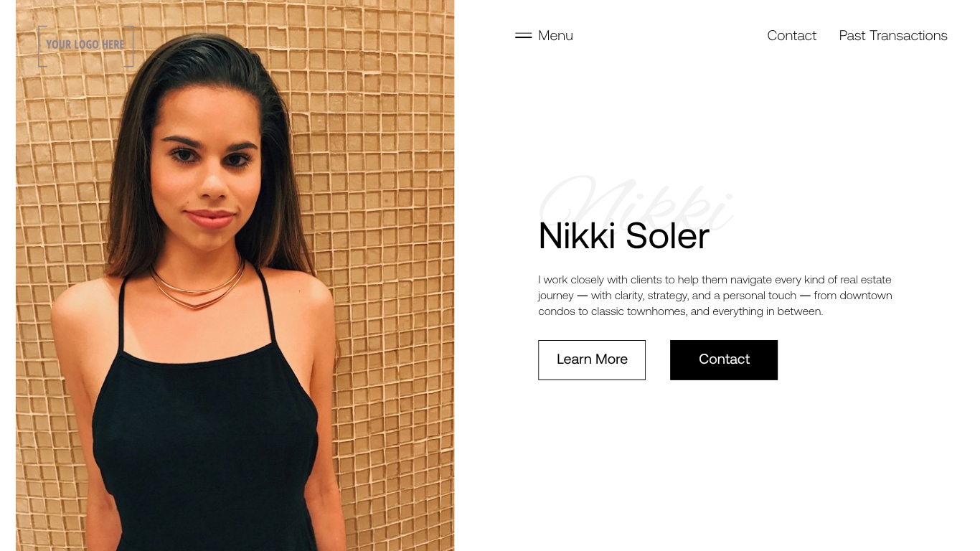Click the word "Soler" in the heading
Viewport: 980px width, 551px height.
tap(667, 236)
